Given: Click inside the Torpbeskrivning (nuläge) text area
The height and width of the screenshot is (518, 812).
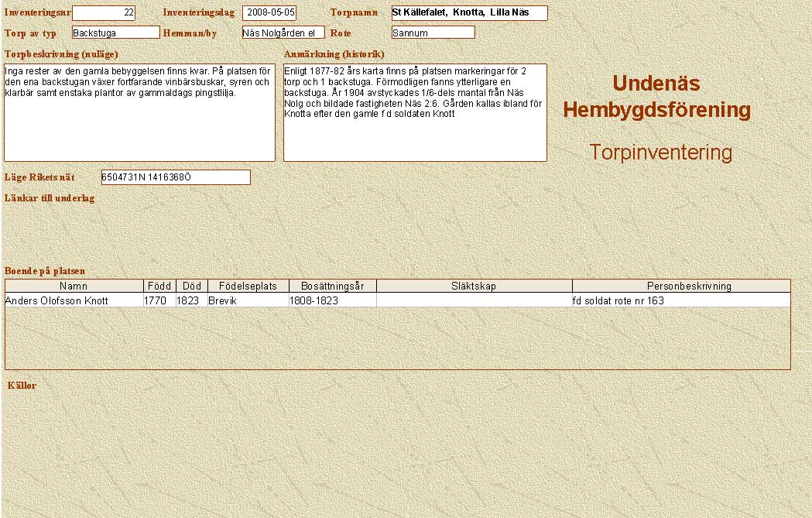Looking at the screenshot, I should pos(139,112).
